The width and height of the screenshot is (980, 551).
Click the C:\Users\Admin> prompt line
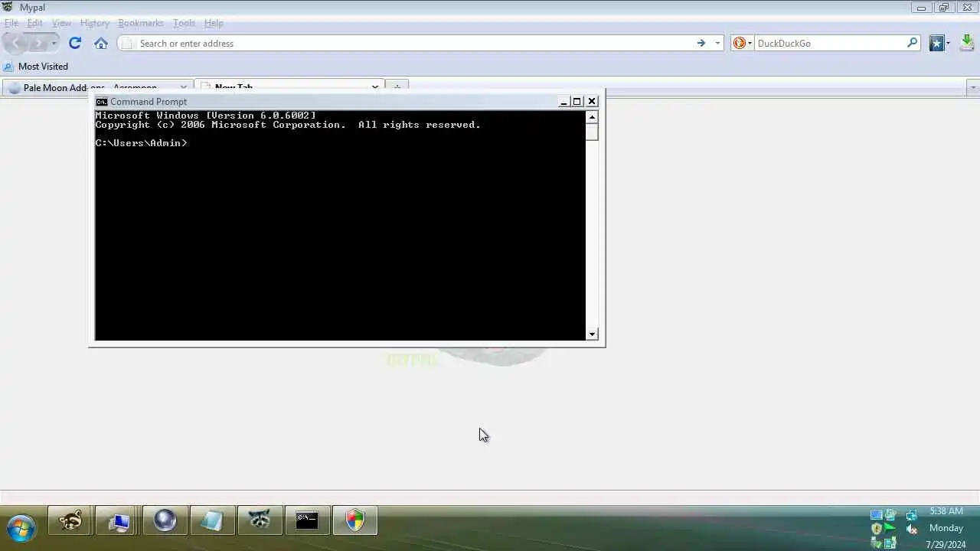point(141,143)
